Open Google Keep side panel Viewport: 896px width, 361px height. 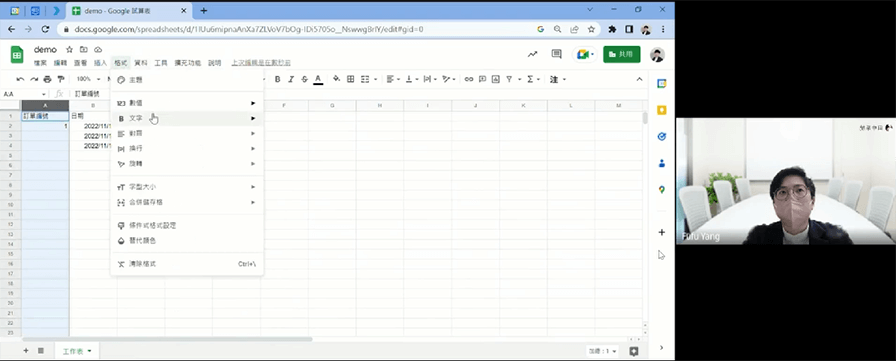[x=662, y=110]
